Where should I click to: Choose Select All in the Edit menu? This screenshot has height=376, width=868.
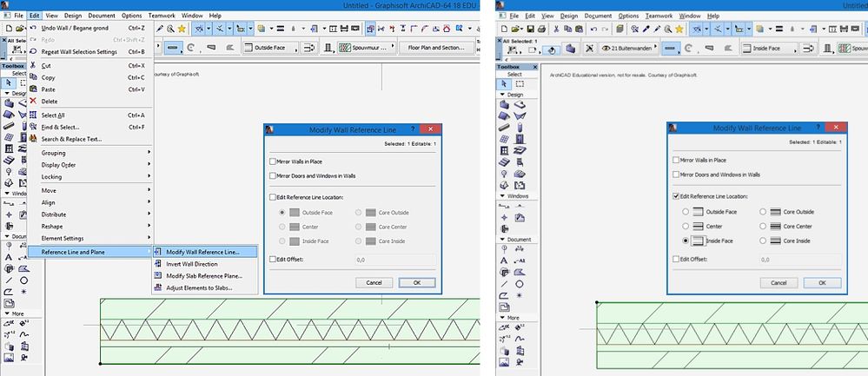[x=90, y=115]
